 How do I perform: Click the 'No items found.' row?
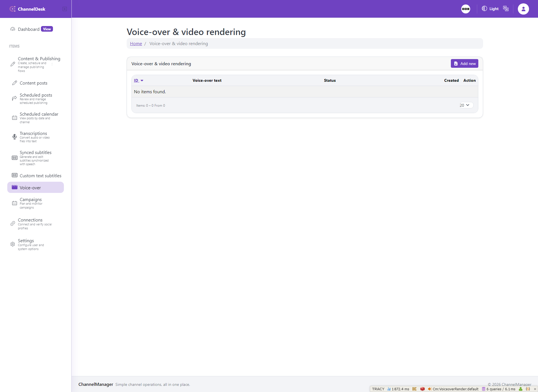click(305, 92)
